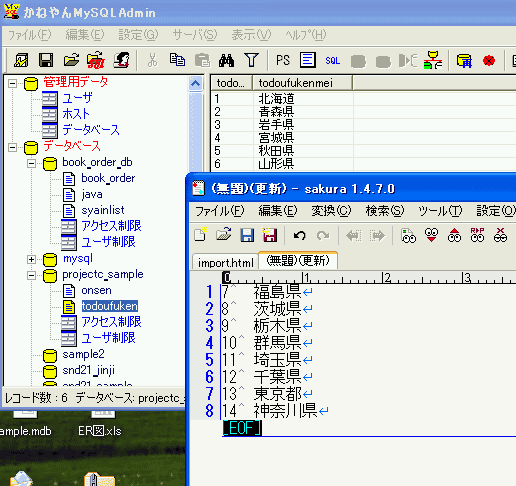Collapse the 管理用データ tree node
516x486 pixels.
pyautogui.click(x=12, y=83)
